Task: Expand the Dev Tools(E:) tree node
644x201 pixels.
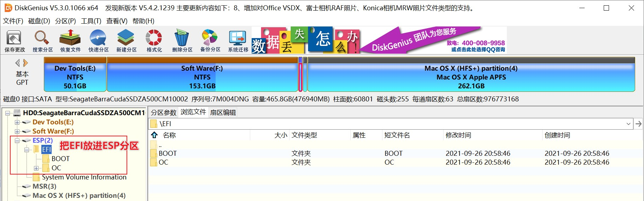Action: tap(17, 122)
